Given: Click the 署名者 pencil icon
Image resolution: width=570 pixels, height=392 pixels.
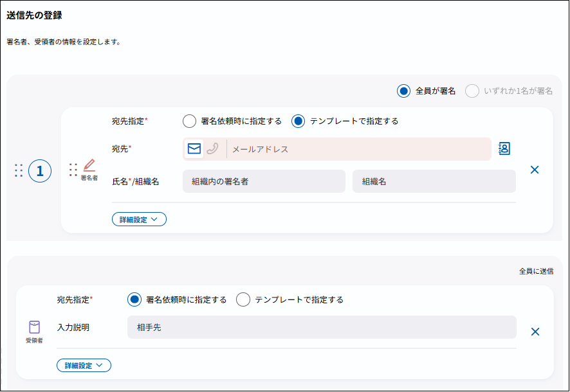Looking at the screenshot, I should click(89, 165).
